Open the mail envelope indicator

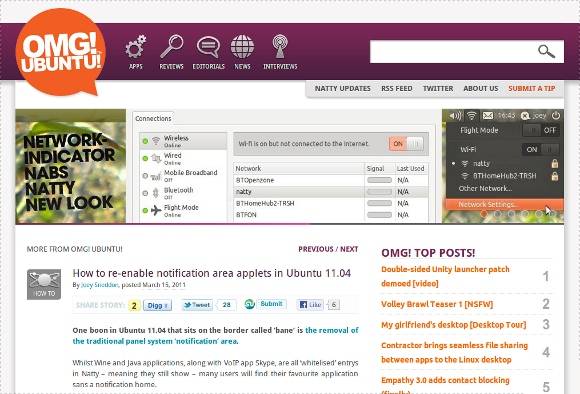[488, 116]
